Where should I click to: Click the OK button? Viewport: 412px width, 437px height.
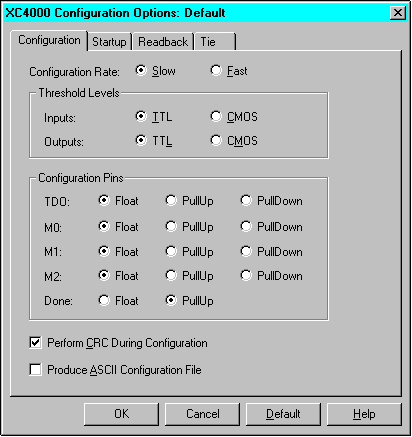[121, 414]
